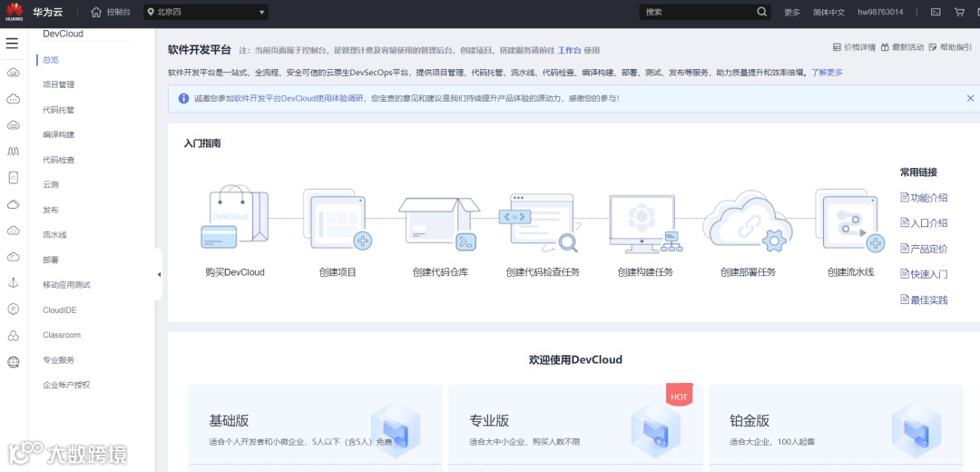Click the 了解更多 link

[x=827, y=73]
